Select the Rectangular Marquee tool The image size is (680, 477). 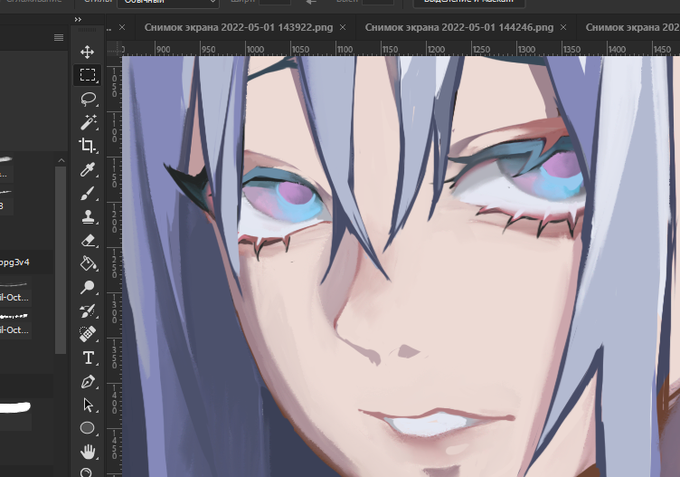[x=88, y=75]
